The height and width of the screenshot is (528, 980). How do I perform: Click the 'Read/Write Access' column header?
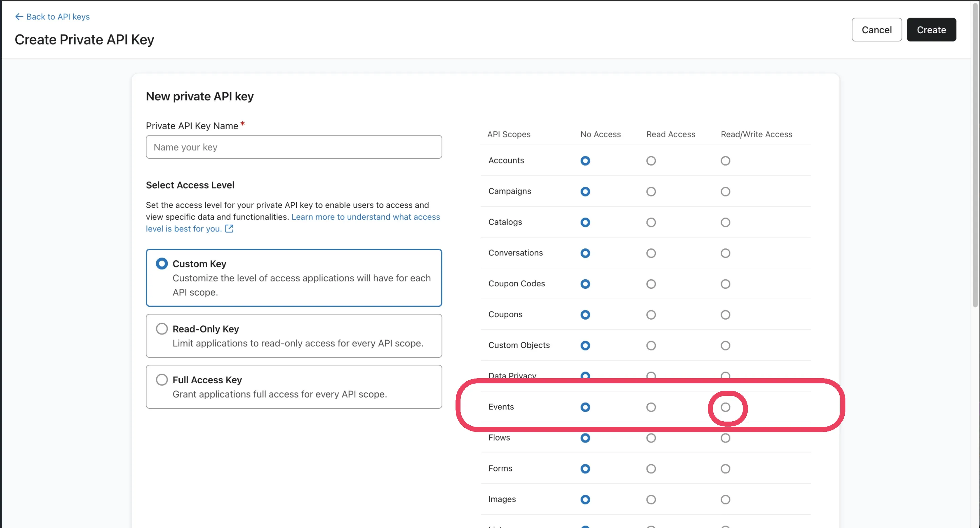tap(756, 134)
